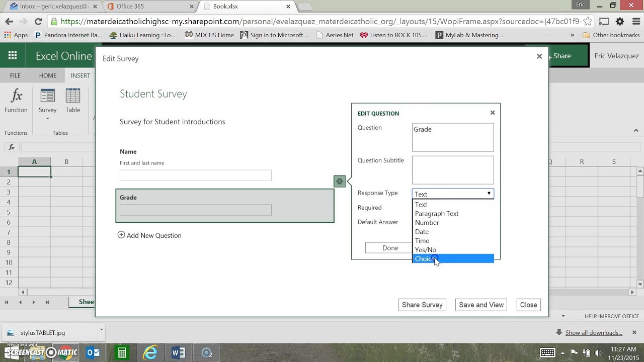The image size is (644, 362).
Task: Open Listen to ROCK 105 bookmark
Action: pos(393,35)
